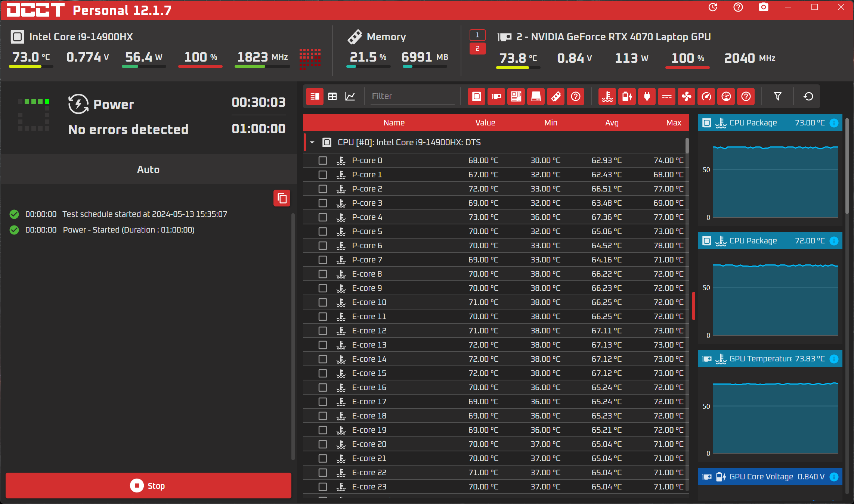Sort table by Min column header

(x=551, y=123)
